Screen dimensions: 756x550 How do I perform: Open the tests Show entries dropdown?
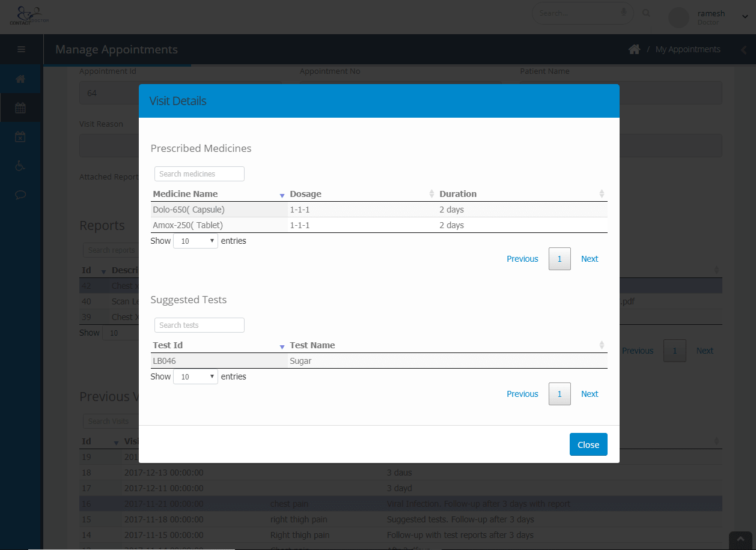[x=195, y=376]
